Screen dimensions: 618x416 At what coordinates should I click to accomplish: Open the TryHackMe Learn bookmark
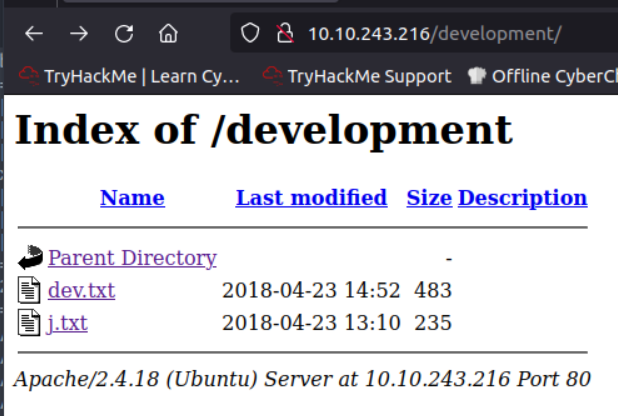tap(130, 75)
